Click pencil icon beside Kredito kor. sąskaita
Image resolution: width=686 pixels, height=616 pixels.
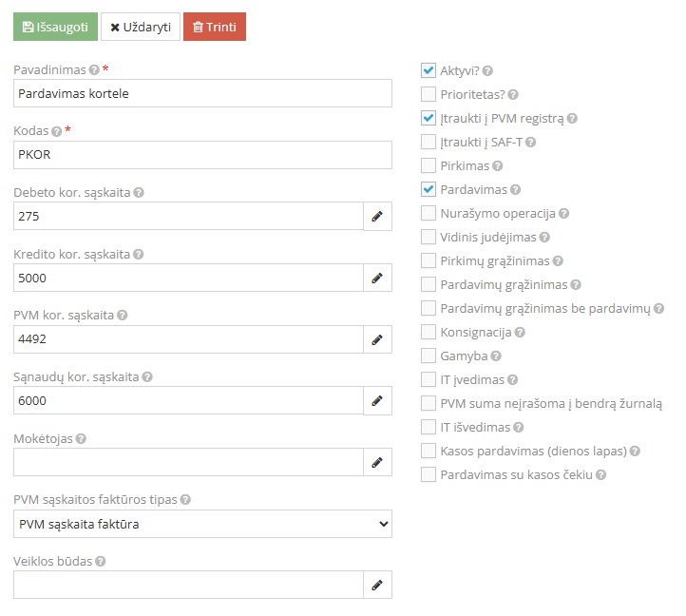coord(377,278)
